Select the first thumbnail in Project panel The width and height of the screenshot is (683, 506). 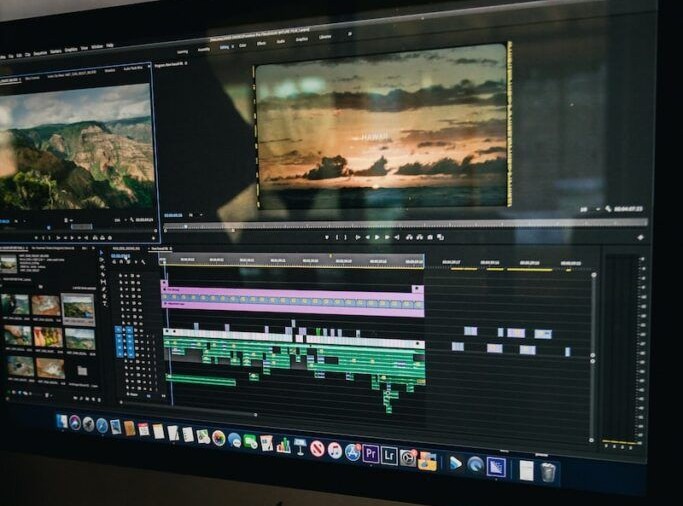[16, 304]
